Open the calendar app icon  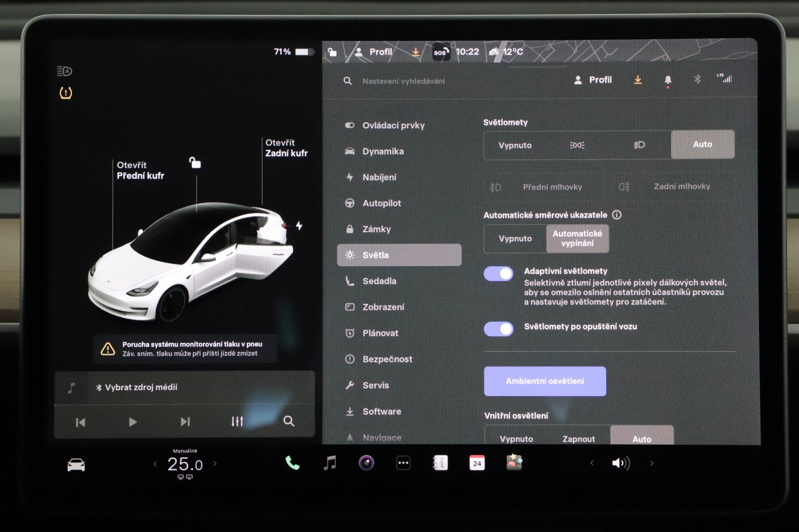pyautogui.click(x=477, y=463)
